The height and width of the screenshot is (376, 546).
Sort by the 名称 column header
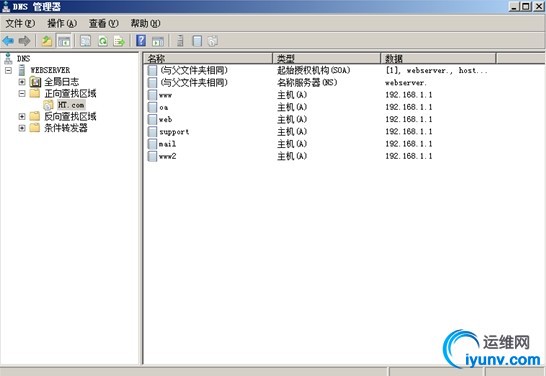click(x=208, y=58)
